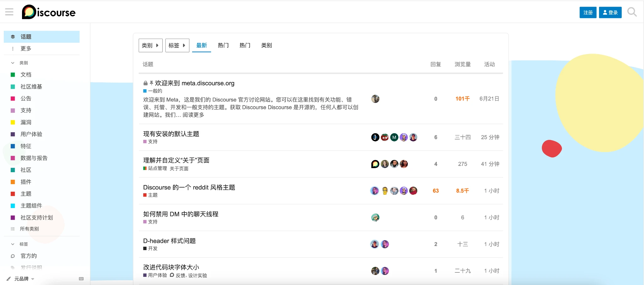Open the 更多 ellipsis menu icon

coord(13,49)
